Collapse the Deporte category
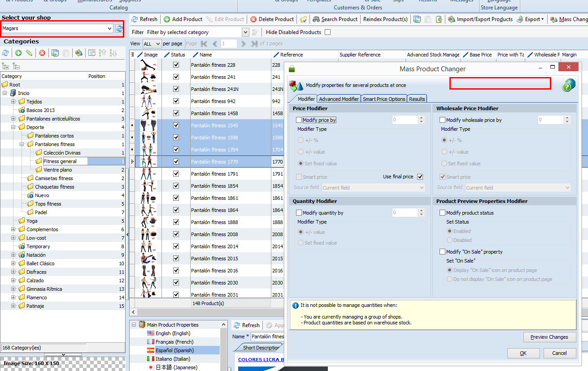Screen dimensions: 588x371 click(13, 127)
